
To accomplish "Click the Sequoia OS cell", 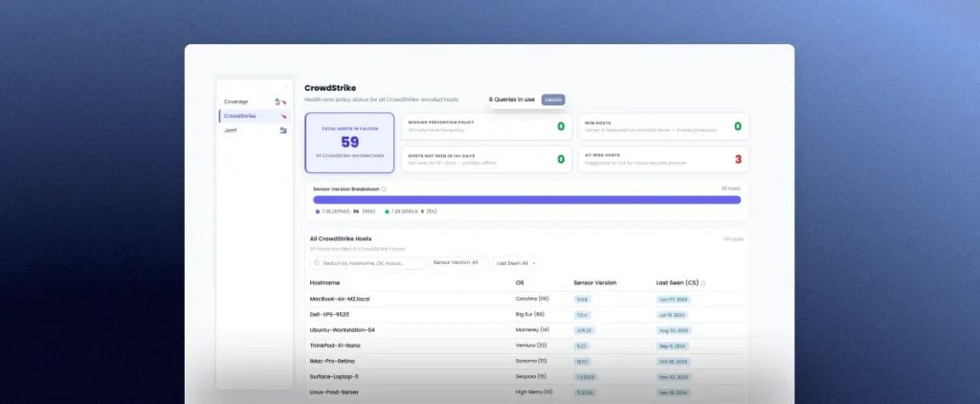I will [x=532, y=377].
